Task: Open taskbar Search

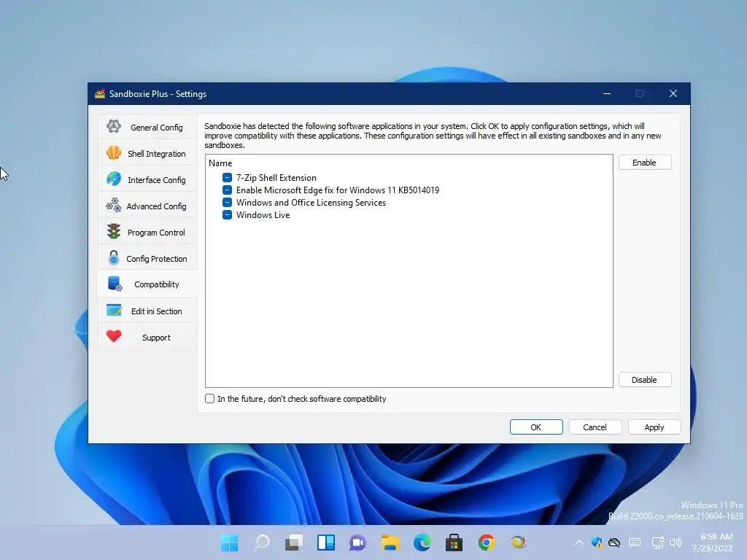Action: (x=262, y=542)
